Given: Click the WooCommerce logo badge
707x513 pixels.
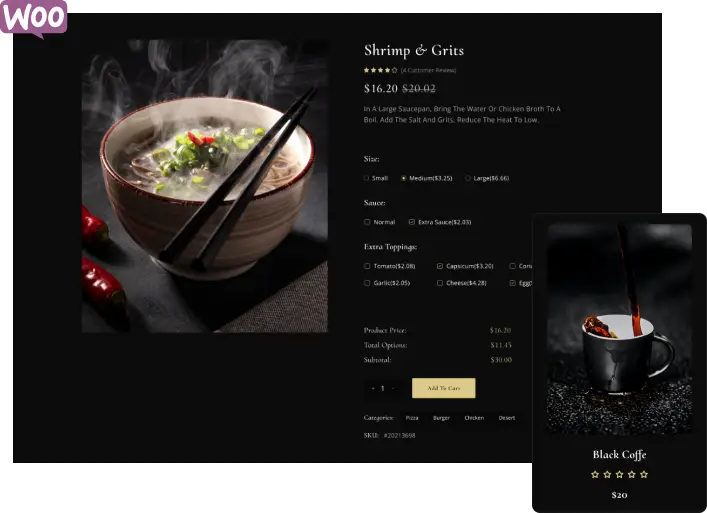Looking at the screenshot, I should [x=33, y=18].
